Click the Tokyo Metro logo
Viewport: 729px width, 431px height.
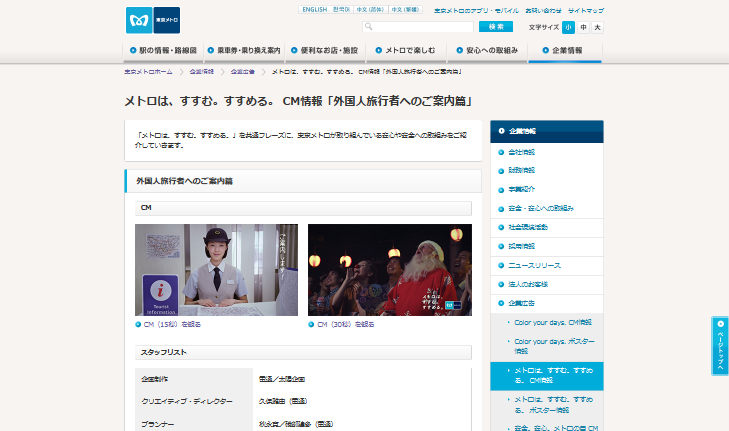[x=153, y=20]
